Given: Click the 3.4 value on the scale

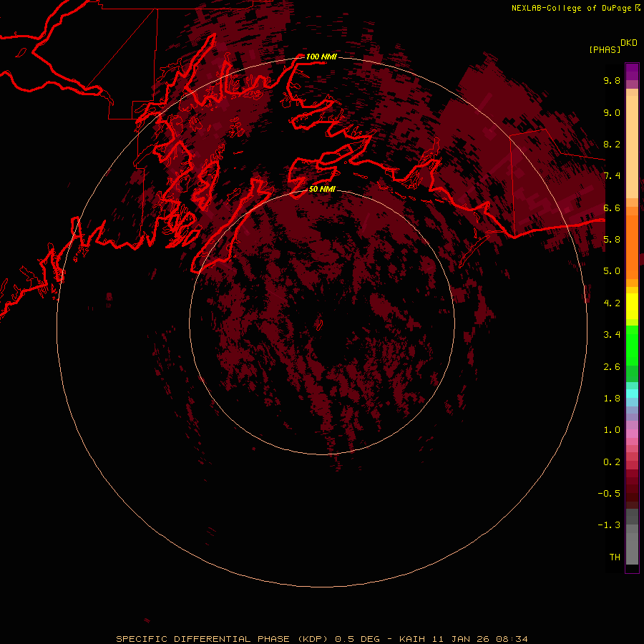Looking at the screenshot, I should (612, 335).
